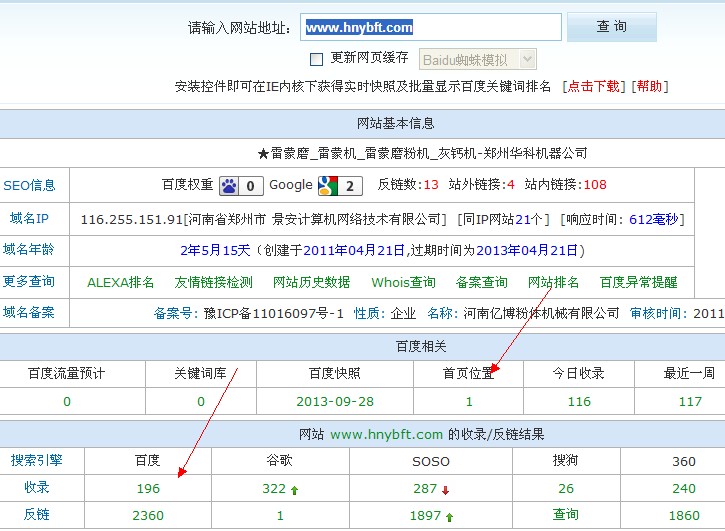Click domain creation date 2011年04月21日

[x=354, y=251]
